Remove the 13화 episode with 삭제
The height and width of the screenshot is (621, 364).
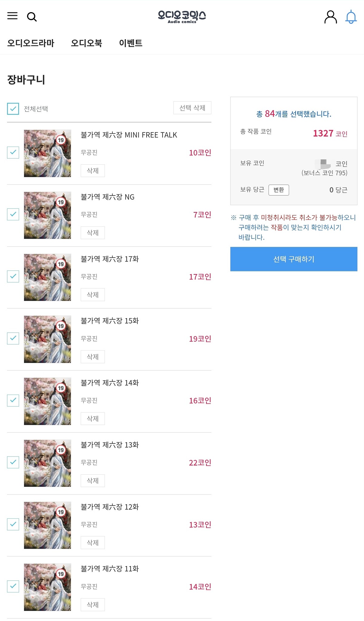pos(93,480)
